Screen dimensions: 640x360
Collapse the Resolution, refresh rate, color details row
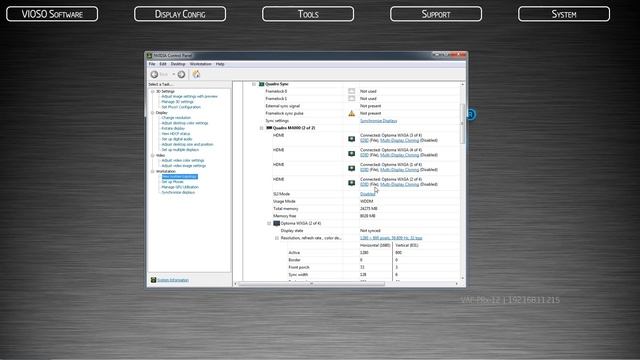277,238
